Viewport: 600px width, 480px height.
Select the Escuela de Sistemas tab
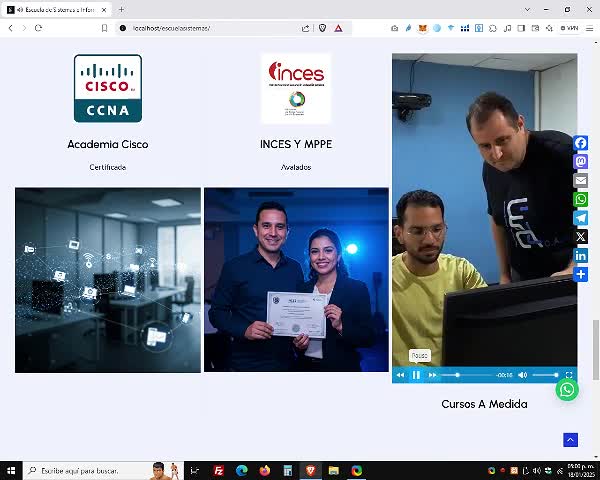tap(55, 10)
